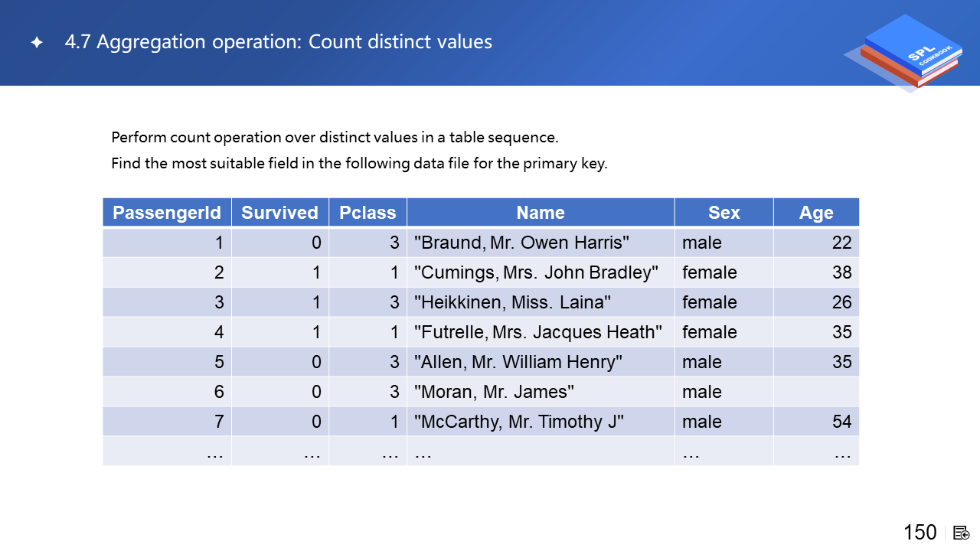980x551 pixels.
Task: Click the Pclass column header
Action: (x=367, y=213)
